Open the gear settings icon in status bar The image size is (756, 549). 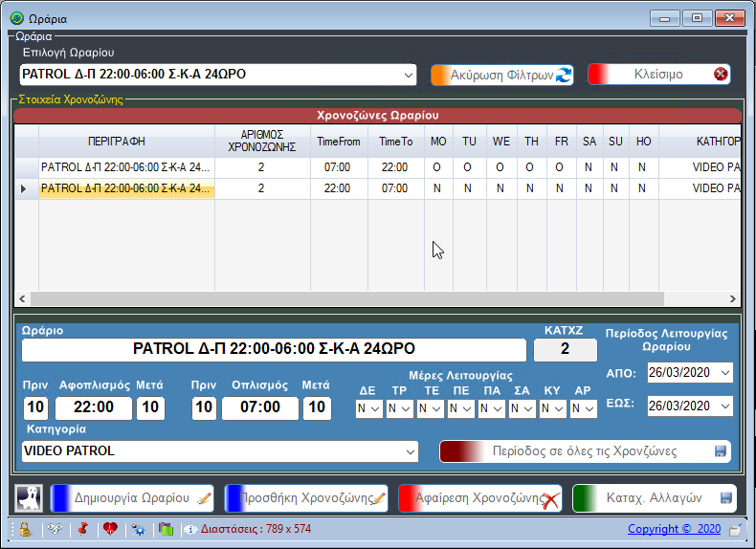[139, 529]
